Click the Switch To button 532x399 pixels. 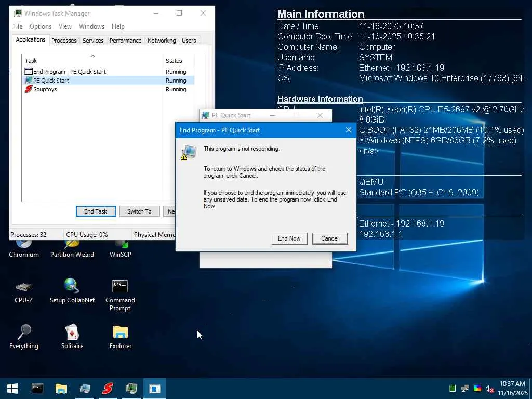click(139, 211)
